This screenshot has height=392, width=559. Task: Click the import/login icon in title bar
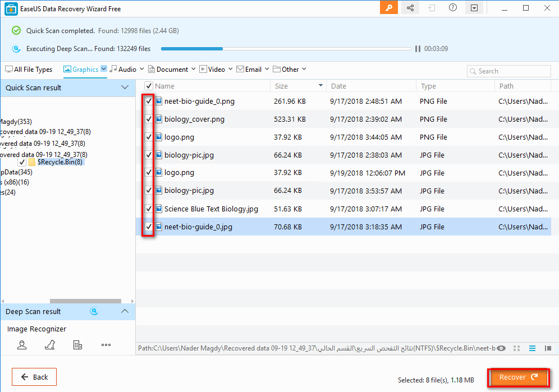click(432, 8)
